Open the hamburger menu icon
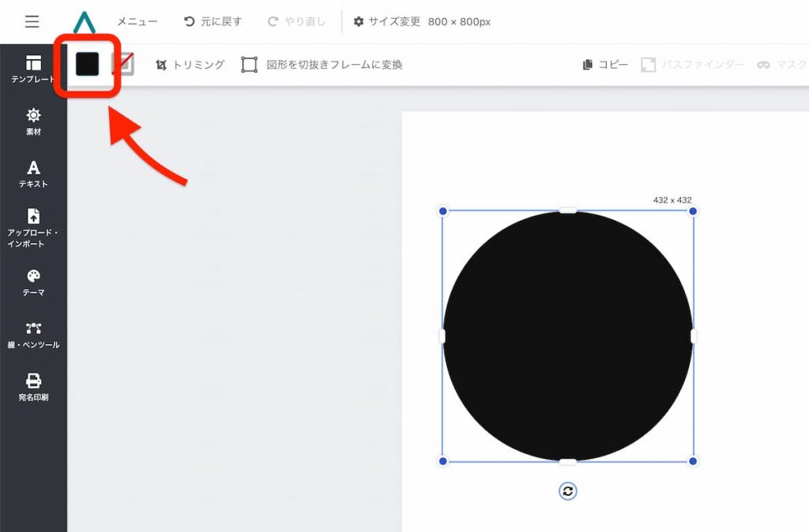The width and height of the screenshot is (809, 532). [32, 21]
